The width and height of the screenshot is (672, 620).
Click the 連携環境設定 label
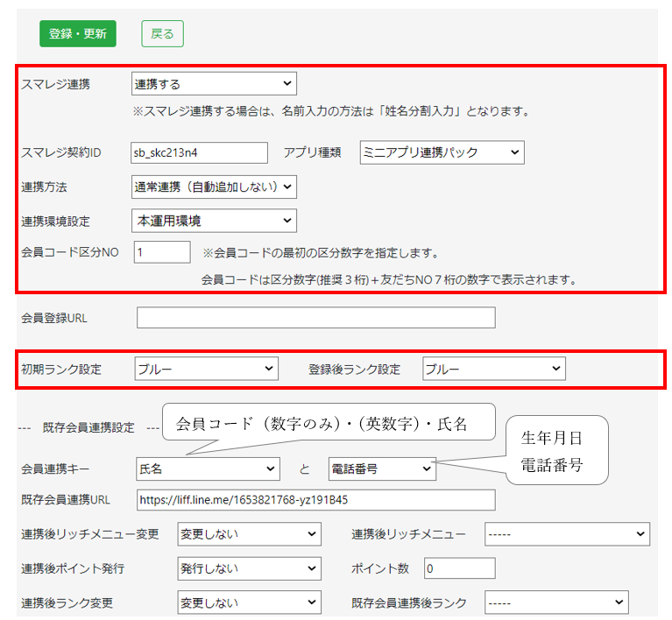[x=56, y=222]
